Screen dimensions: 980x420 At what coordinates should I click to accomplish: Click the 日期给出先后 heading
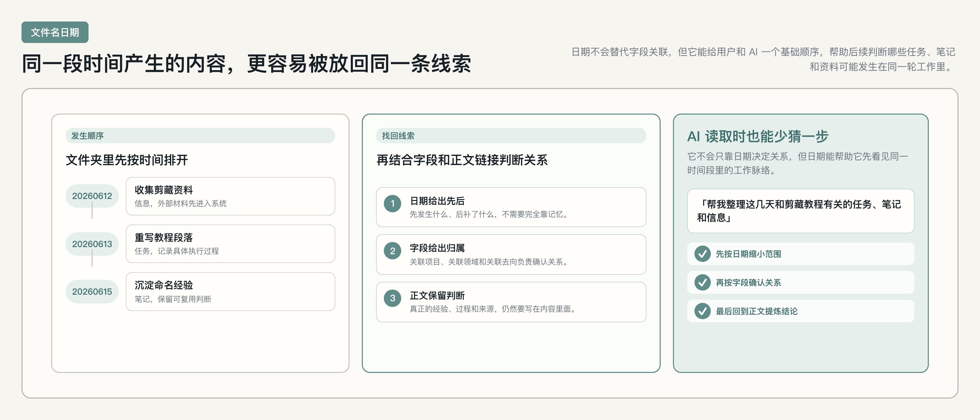(437, 201)
